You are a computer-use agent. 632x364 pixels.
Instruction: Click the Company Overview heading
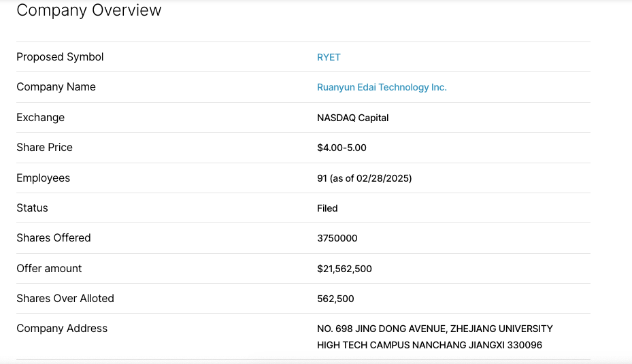click(x=88, y=10)
